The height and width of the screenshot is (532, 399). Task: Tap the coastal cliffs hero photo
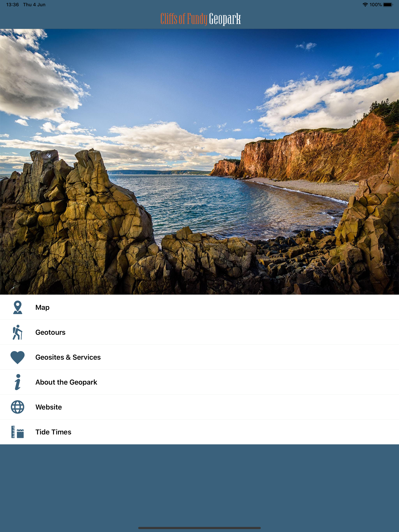point(199,162)
